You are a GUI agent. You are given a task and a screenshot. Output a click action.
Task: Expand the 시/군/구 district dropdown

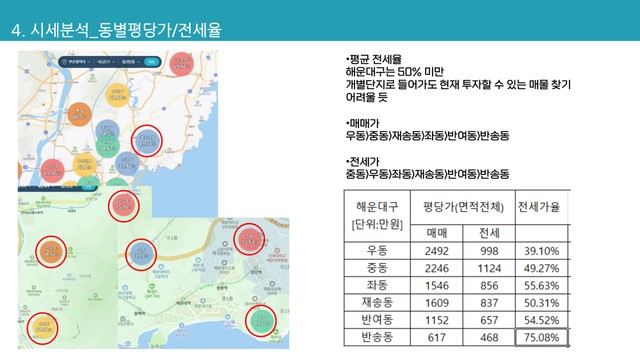tap(106, 62)
